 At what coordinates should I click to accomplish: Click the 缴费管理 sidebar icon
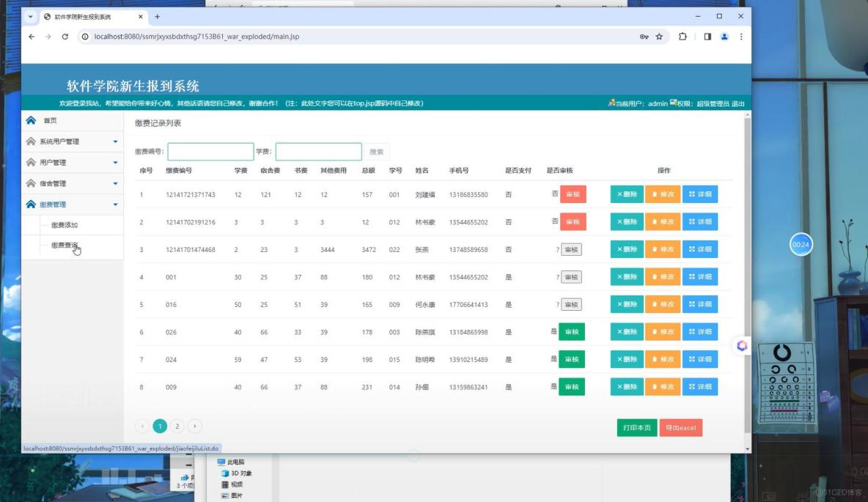click(29, 204)
